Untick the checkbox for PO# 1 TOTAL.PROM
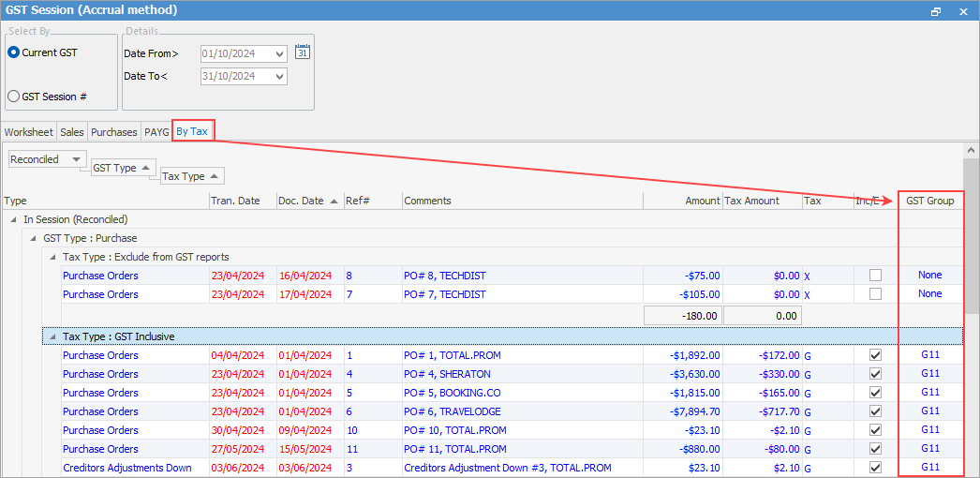Image resolution: width=980 pixels, height=478 pixels. 875,355
